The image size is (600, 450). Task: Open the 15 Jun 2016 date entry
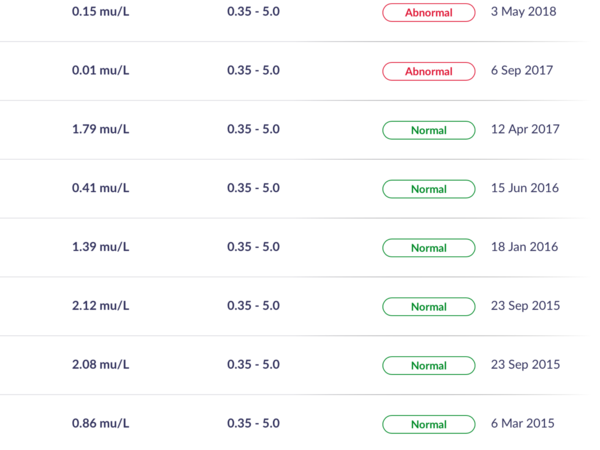(525, 188)
